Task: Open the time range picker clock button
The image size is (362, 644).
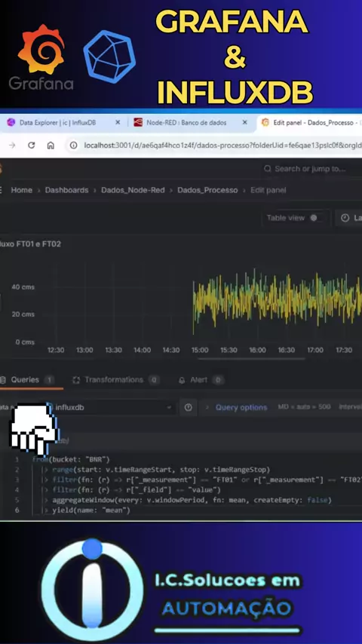Action: coord(349,218)
